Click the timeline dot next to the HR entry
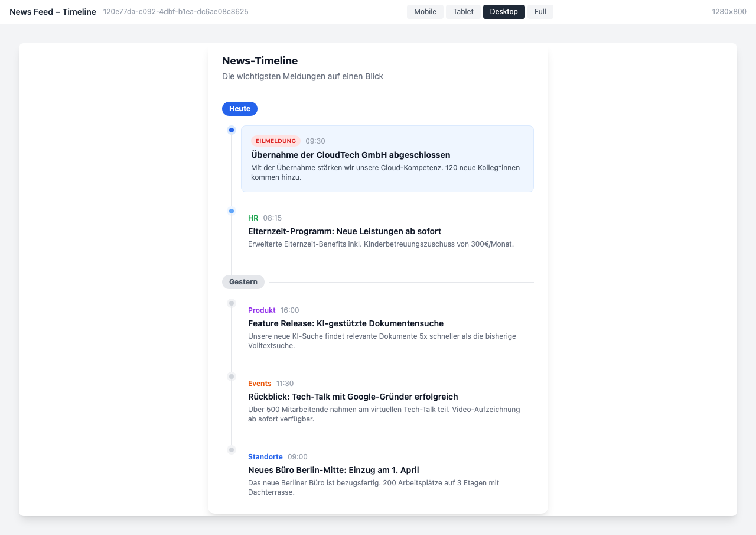Image resolution: width=756 pixels, height=535 pixels. coord(231,210)
